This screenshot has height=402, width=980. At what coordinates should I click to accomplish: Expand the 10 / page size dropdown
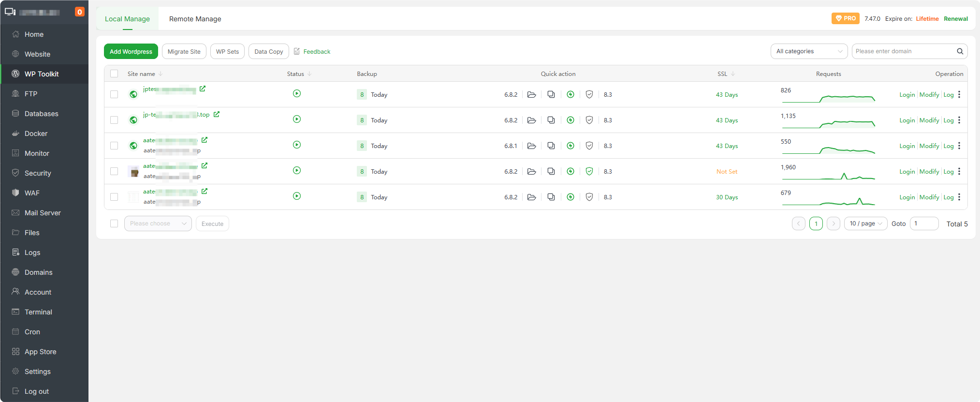point(865,224)
